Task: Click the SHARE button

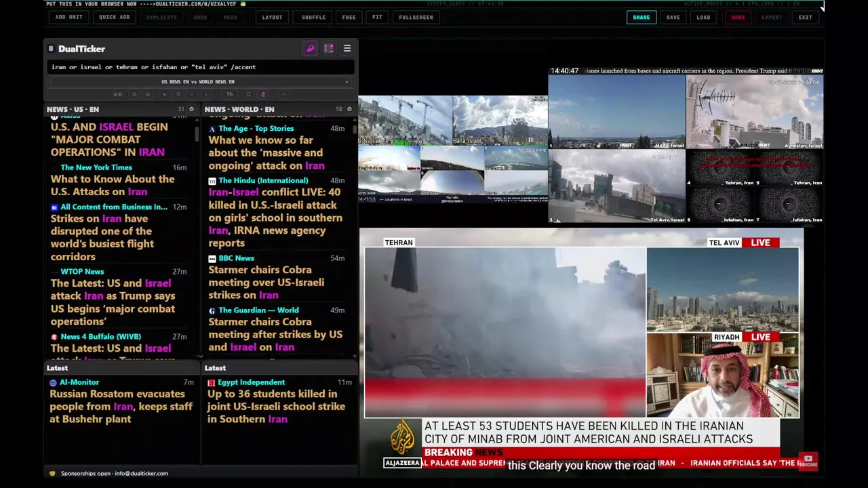Action: click(x=641, y=17)
